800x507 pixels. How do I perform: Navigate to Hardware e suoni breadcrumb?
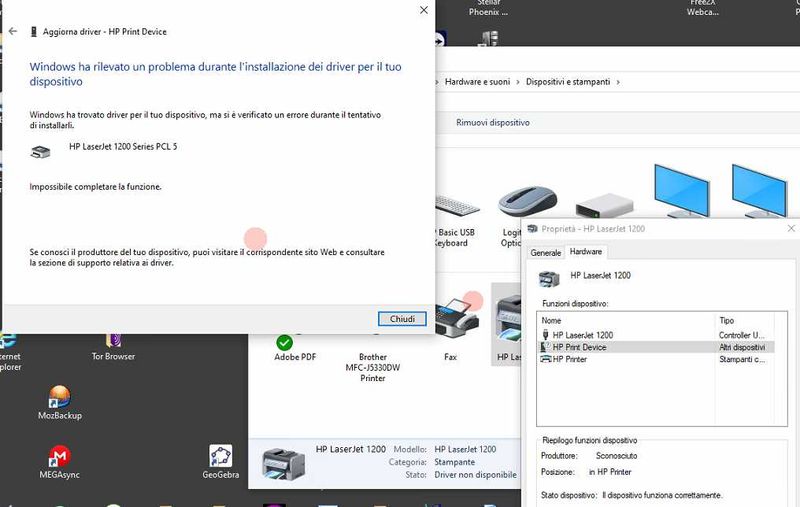(477, 82)
